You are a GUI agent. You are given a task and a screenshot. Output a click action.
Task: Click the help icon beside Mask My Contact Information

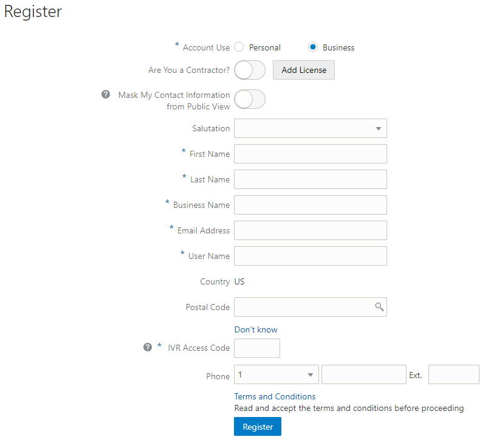coord(105,94)
